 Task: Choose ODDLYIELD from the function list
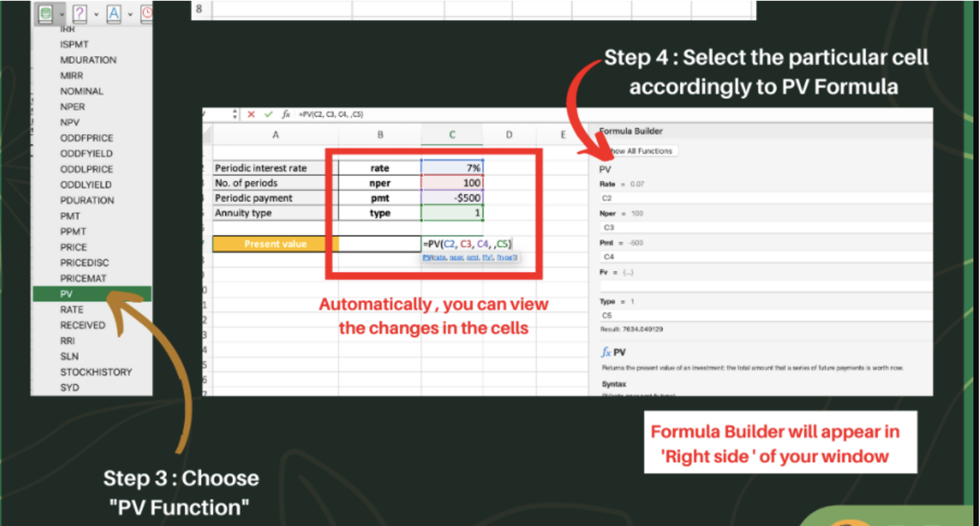(86, 184)
